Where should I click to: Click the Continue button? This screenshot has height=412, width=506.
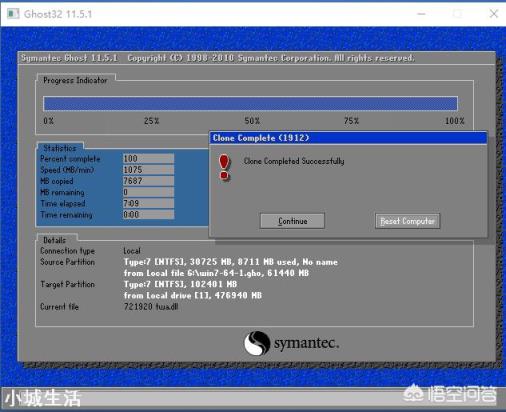[x=292, y=221]
